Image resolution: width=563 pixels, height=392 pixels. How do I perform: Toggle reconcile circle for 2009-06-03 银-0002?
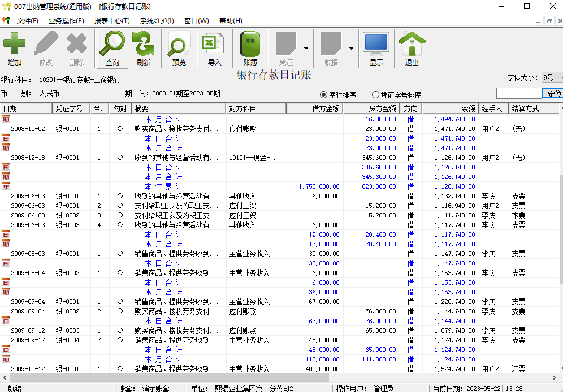click(x=120, y=215)
